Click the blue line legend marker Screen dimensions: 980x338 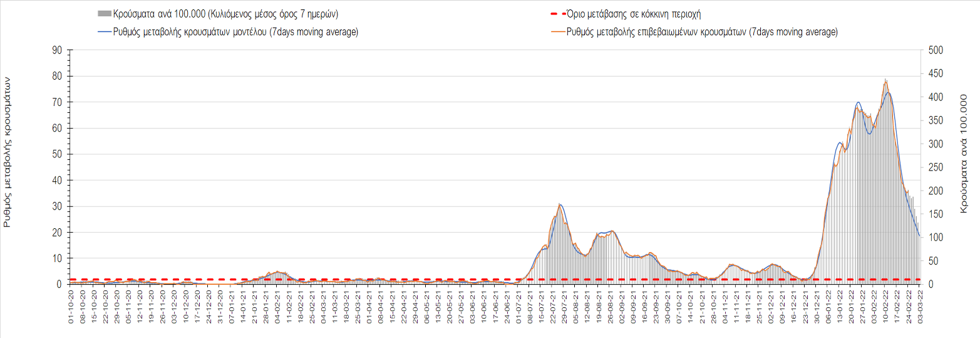[105, 33]
